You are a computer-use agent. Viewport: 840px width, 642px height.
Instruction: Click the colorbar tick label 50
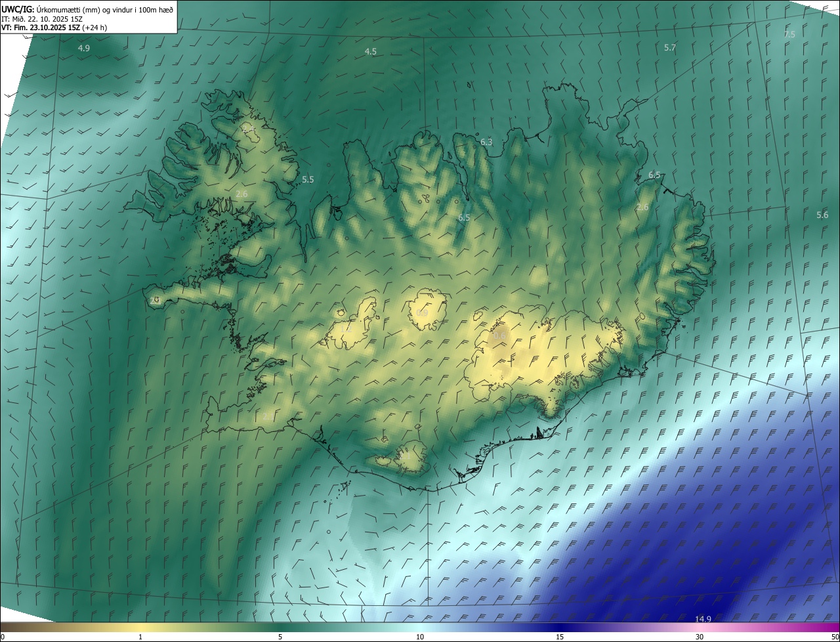click(x=835, y=637)
